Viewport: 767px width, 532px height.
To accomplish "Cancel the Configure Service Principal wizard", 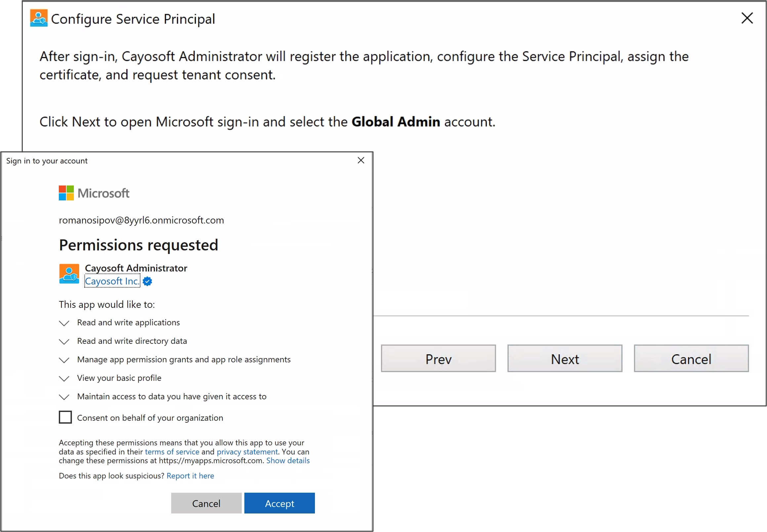I will [x=691, y=358].
